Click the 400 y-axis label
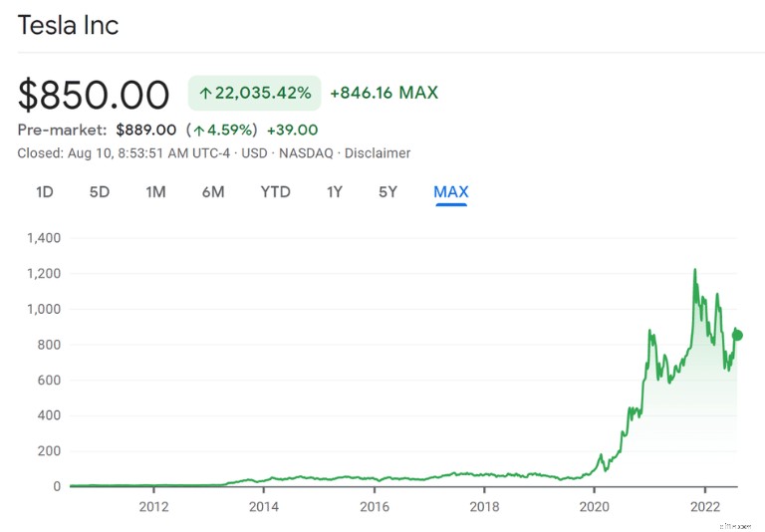 [x=49, y=415]
